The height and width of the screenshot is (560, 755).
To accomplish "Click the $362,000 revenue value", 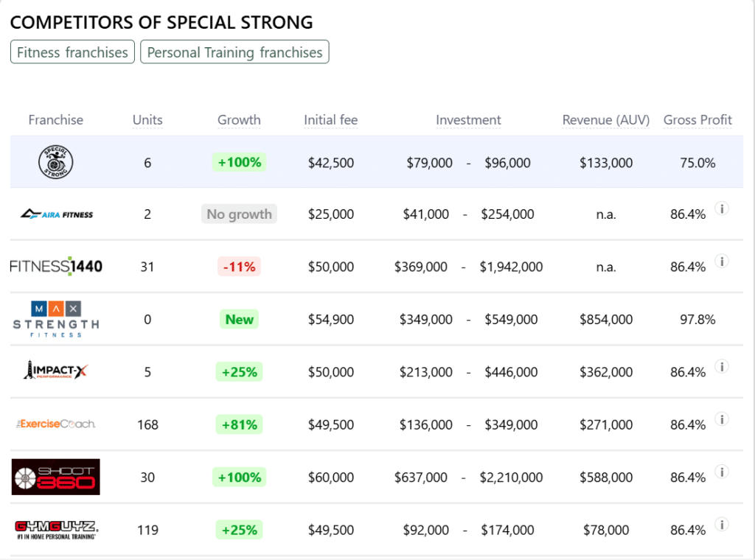I will tap(606, 372).
